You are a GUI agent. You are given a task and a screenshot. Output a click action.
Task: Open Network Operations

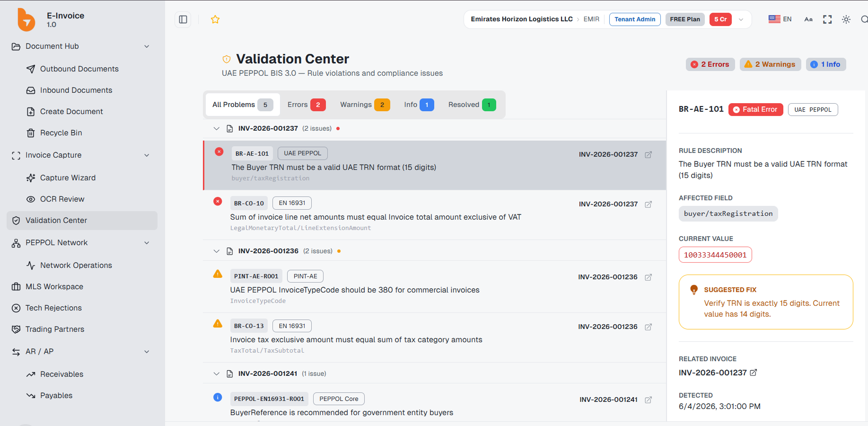tap(76, 266)
